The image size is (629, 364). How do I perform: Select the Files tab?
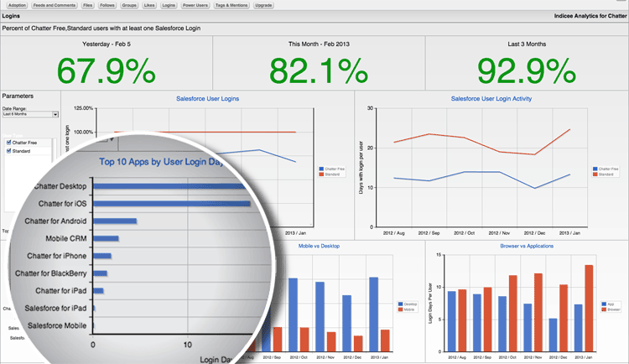(86, 5)
